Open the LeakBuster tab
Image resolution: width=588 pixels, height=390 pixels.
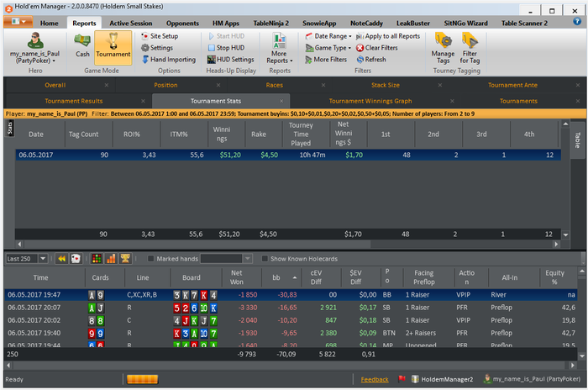point(413,23)
